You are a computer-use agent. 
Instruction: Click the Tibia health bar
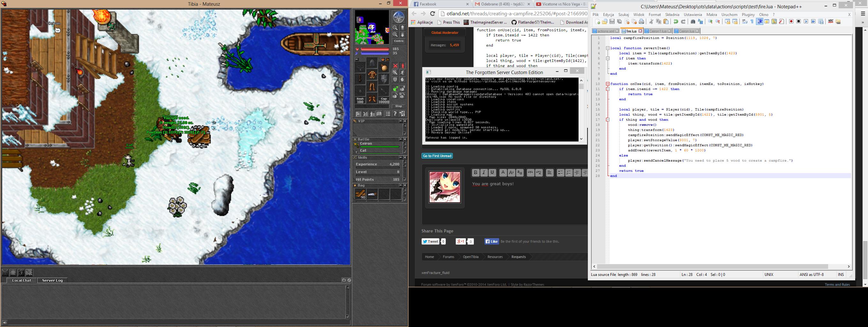(375, 49)
